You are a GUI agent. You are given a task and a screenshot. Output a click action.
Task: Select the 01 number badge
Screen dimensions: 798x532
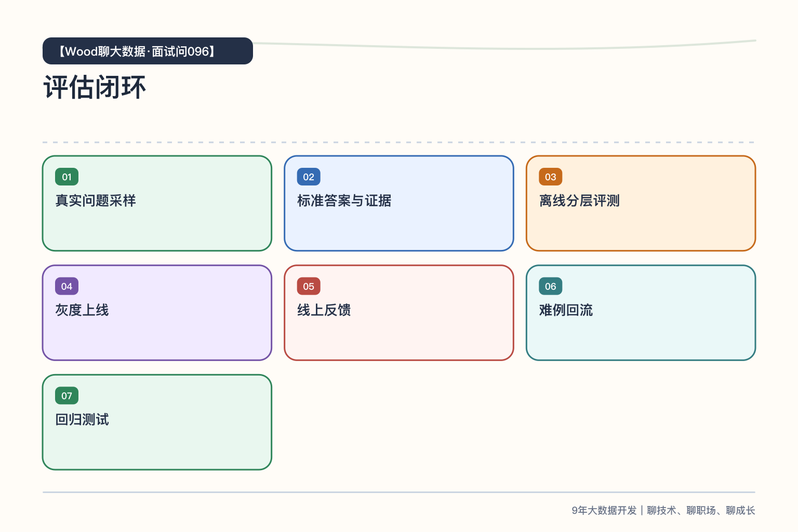pyautogui.click(x=66, y=177)
